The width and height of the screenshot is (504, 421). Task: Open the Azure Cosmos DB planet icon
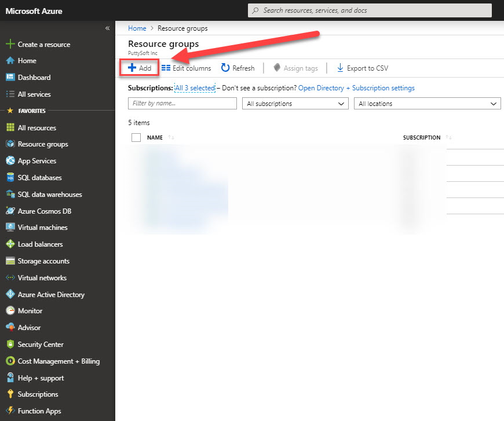[10, 211]
